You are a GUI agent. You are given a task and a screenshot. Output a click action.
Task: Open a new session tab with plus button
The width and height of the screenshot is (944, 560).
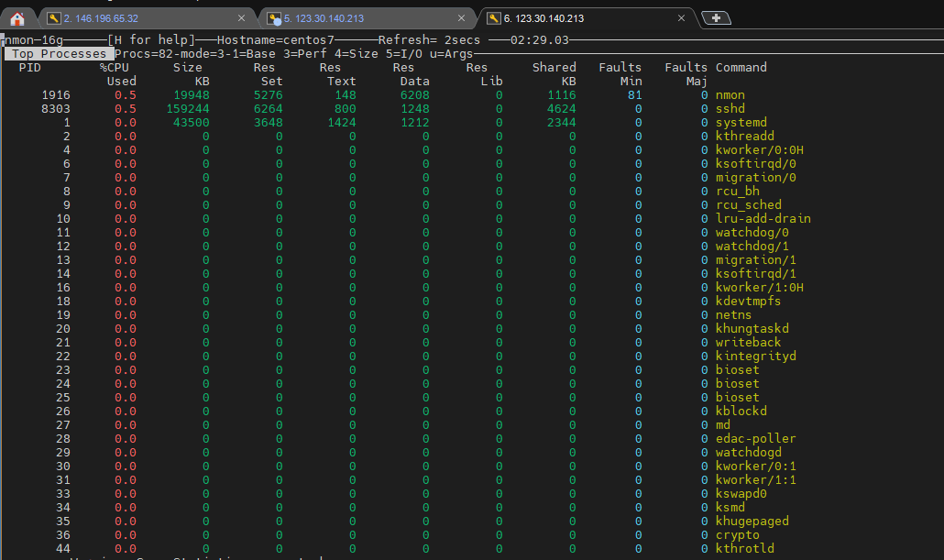point(716,18)
